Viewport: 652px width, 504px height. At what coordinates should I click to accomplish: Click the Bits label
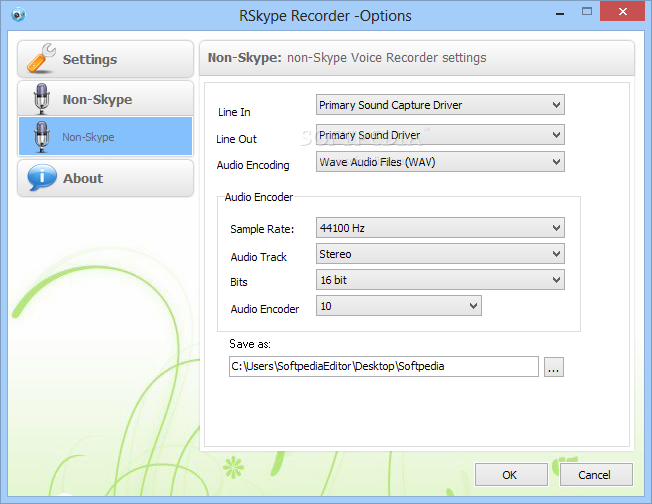pos(239,282)
